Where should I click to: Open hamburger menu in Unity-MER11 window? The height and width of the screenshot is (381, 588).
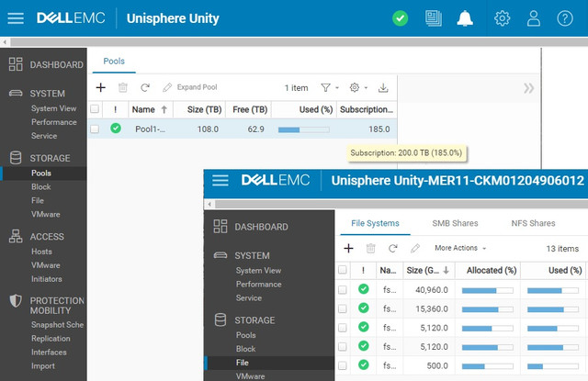click(x=220, y=180)
